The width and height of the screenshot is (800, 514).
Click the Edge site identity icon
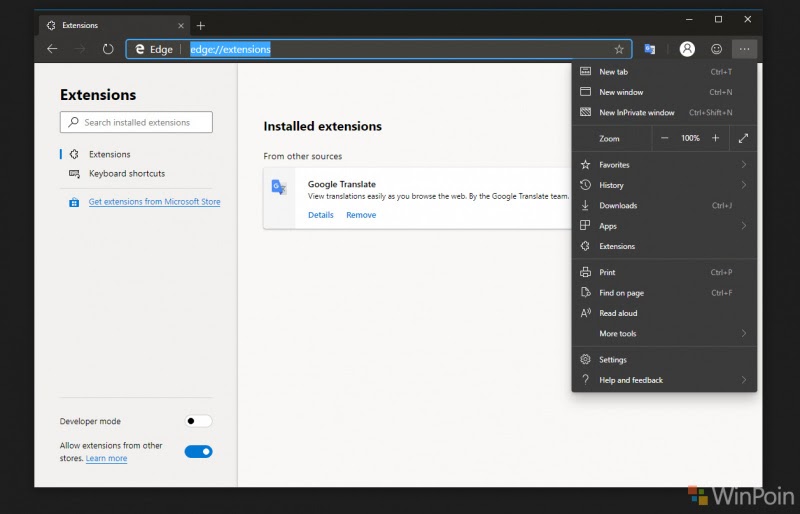pos(140,49)
